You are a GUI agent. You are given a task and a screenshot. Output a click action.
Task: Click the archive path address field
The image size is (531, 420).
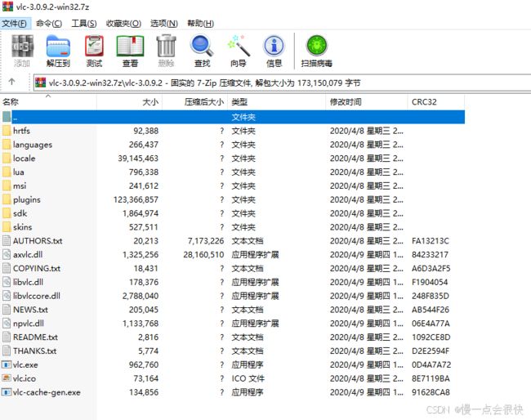[x=282, y=83]
